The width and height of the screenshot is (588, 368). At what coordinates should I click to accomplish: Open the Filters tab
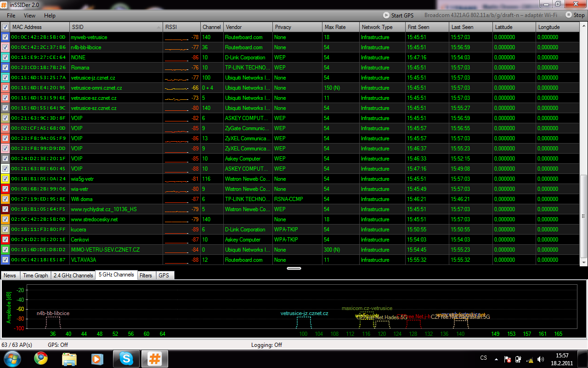click(146, 276)
